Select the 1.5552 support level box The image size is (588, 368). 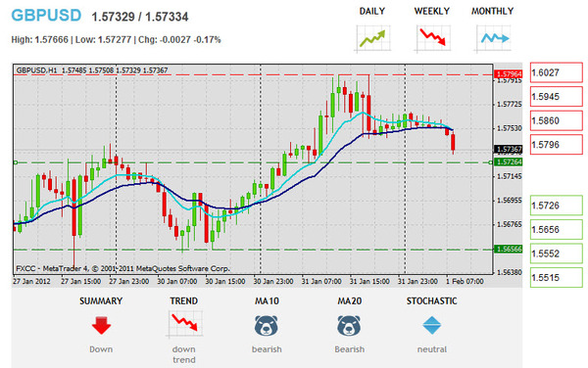point(556,253)
